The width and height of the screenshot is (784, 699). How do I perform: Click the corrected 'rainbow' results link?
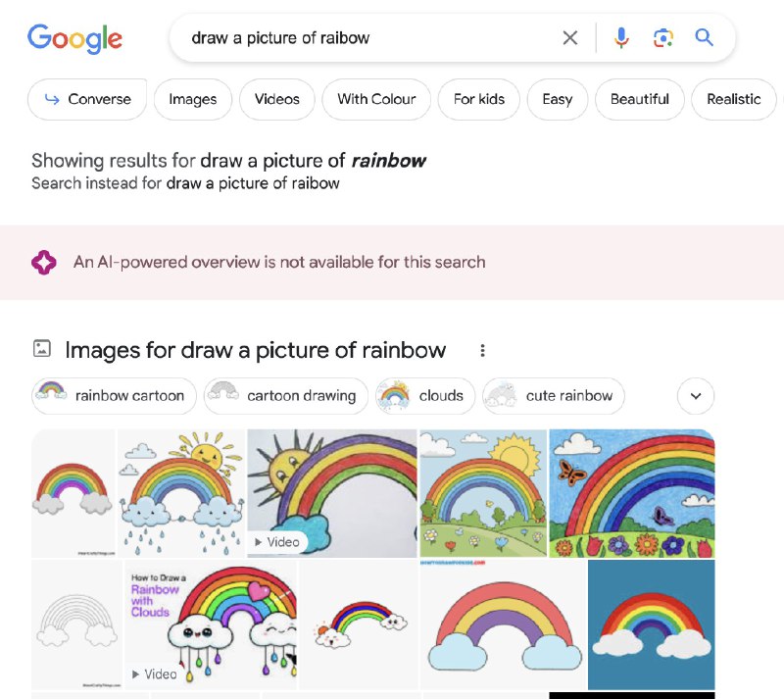pos(313,161)
